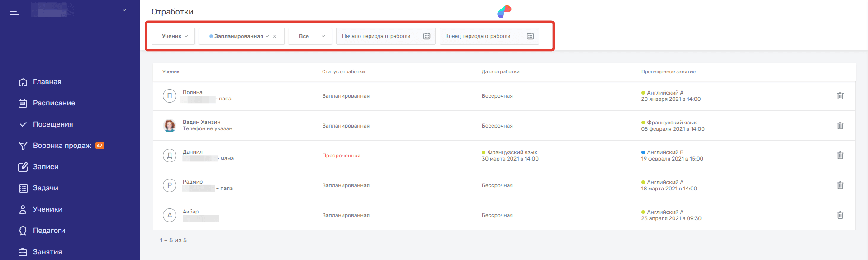The image size is (868, 260).
Task: Open Вадим Хамзин student profile
Action: (x=202, y=122)
